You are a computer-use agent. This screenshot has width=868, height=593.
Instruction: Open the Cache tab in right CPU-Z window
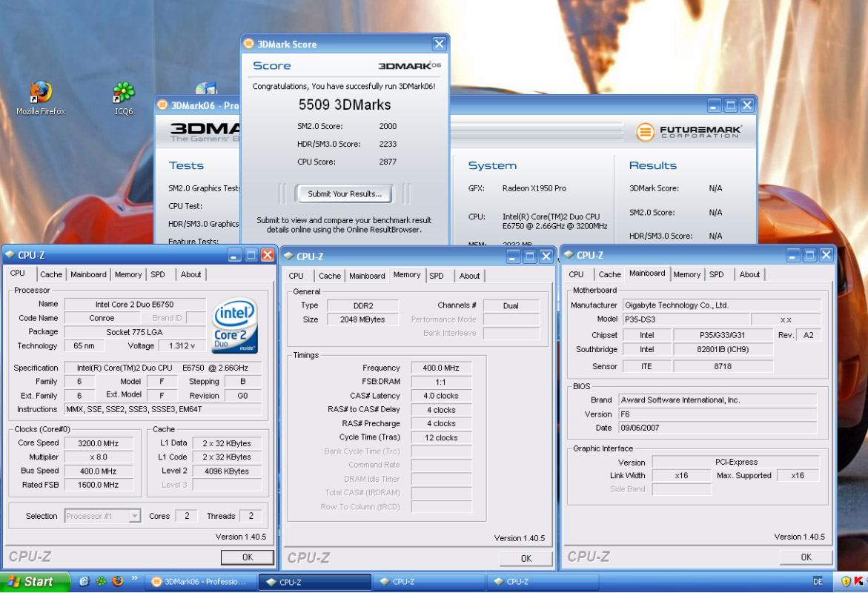pos(610,274)
